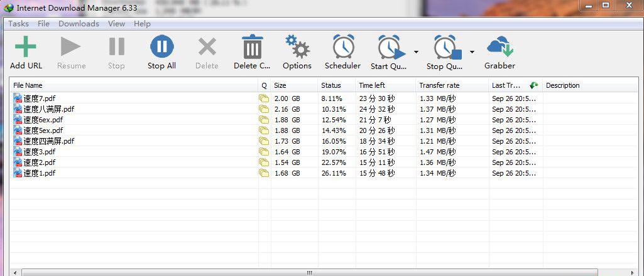Viewport: 644px width, 276px height.
Task: Click the 12.54% status value
Action: [x=334, y=120]
